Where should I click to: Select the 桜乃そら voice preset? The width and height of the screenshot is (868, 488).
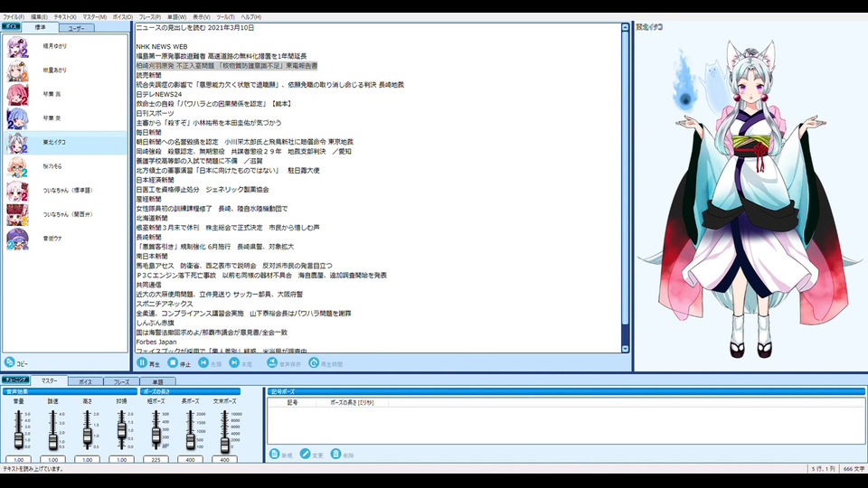[x=65, y=166]
